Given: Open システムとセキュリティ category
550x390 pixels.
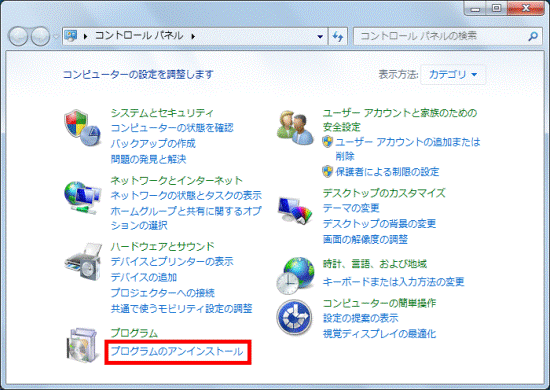Looking at the screenshot, I should (162, 113).
